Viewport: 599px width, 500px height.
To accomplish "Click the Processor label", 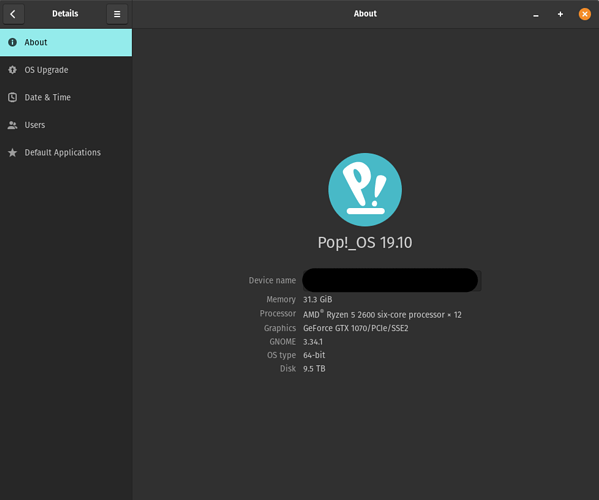I will tap(278, 313).
